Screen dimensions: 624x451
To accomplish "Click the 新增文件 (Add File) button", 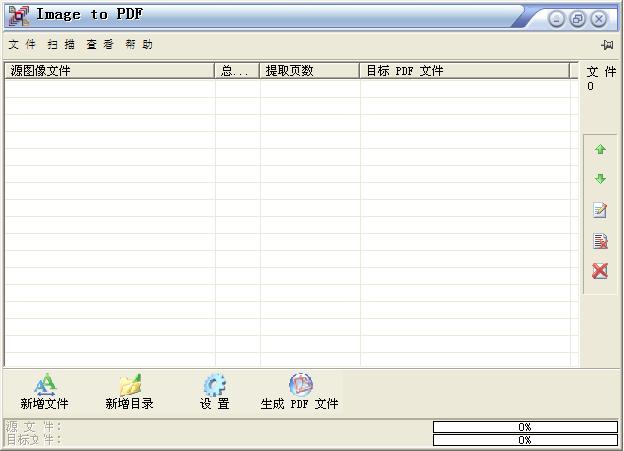I will pyautogui.click(x=45, y=392).
